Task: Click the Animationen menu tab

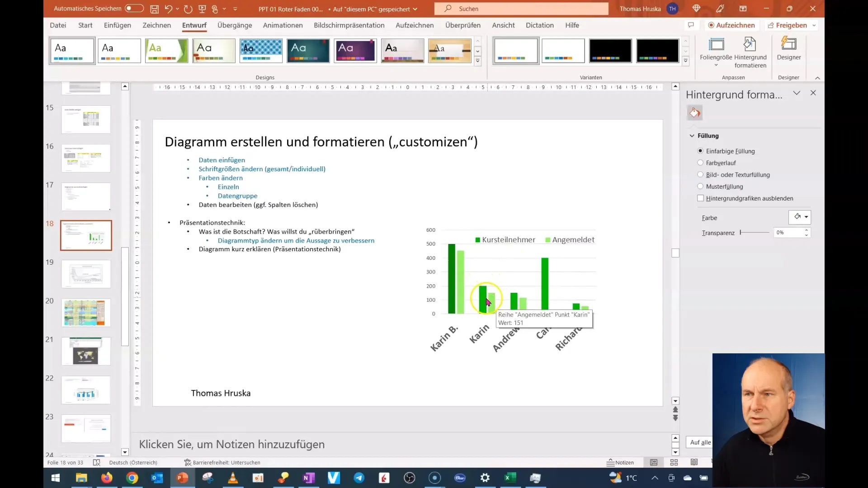Action: [x=282, y=25]
